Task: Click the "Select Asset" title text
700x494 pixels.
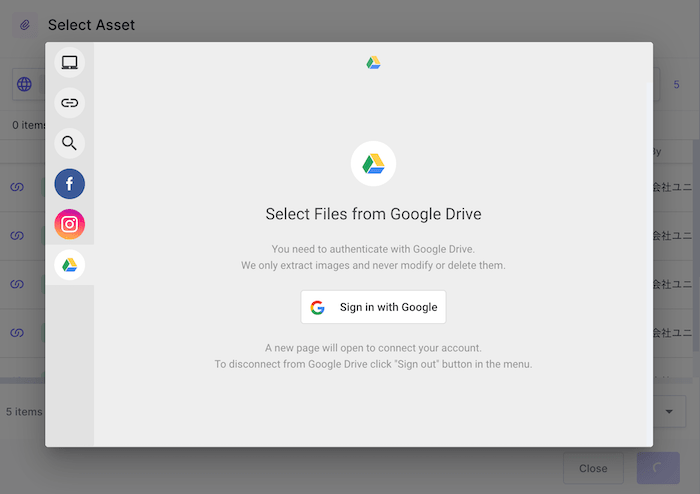Action: 91,25
